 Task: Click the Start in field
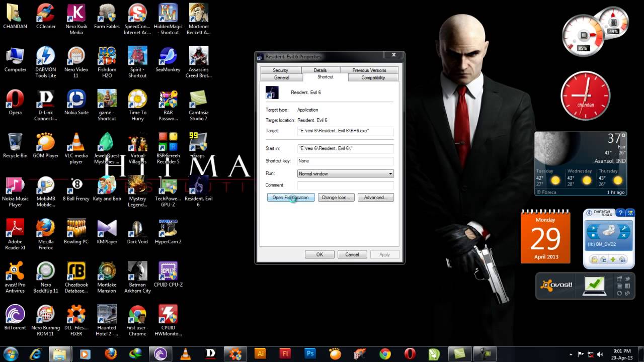tap(345, 148)
